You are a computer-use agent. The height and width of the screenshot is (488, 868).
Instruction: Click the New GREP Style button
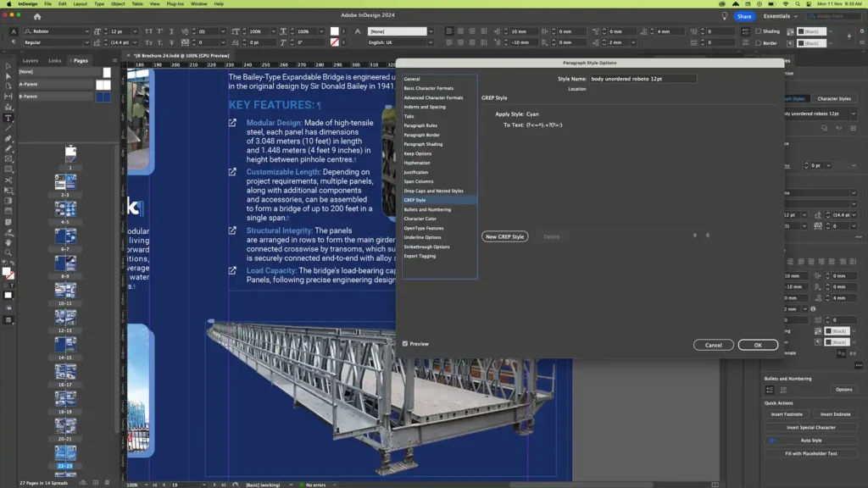pyautogui.click(x=504, y=237)
